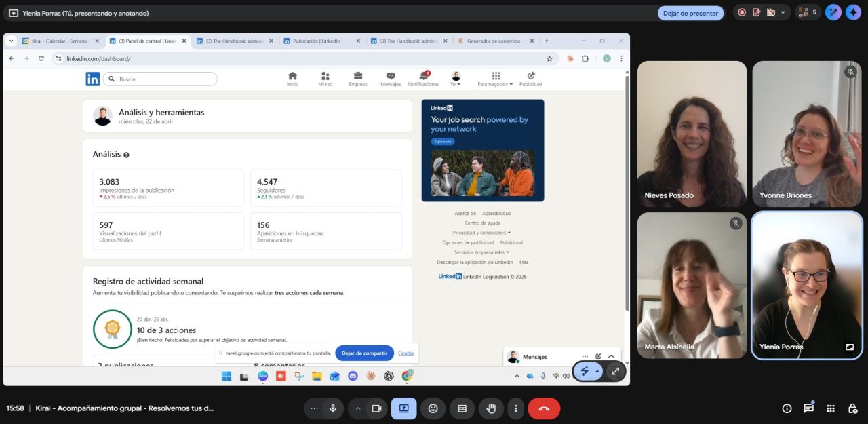Open meeting details info icon

(787, 408)
